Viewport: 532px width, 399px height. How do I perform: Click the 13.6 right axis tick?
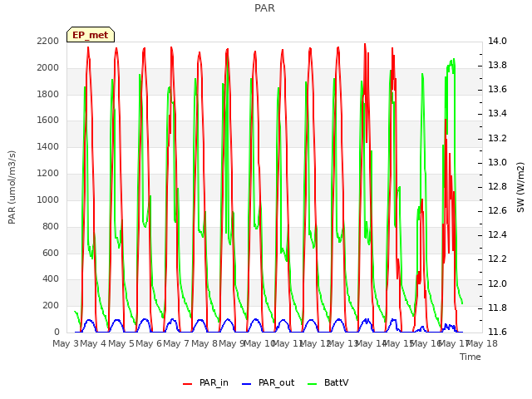pos(497,89)
